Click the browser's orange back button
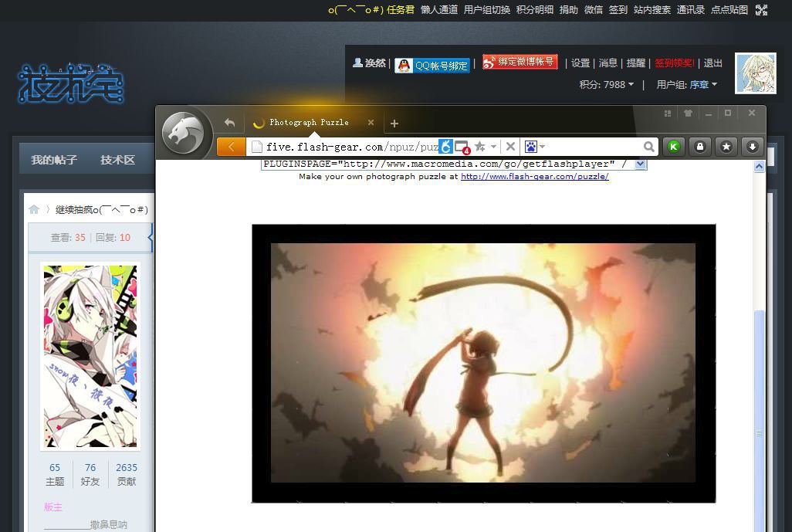Image resolution: width=792 pixels, height=532 pixels. click(231, 147)
